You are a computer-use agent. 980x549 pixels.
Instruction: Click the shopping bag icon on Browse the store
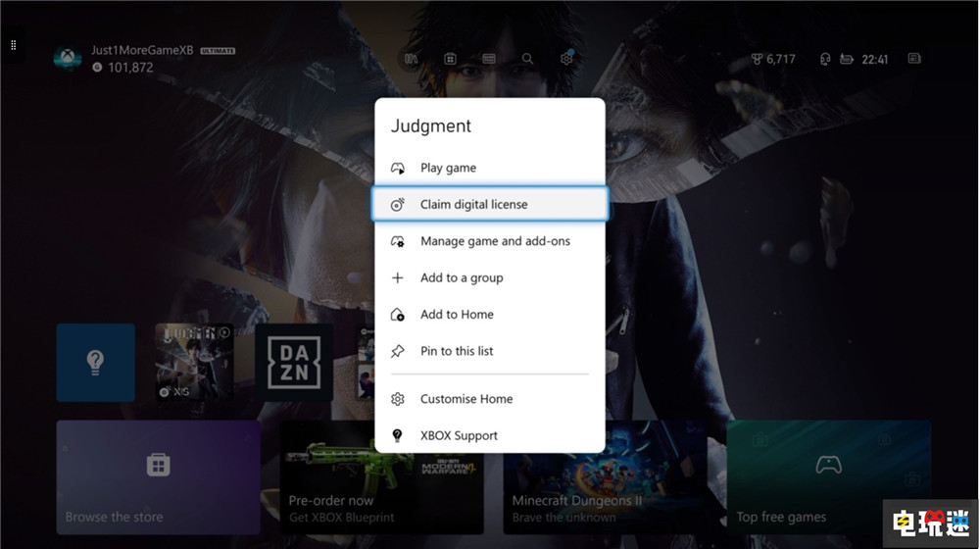[x=158, y=465]
